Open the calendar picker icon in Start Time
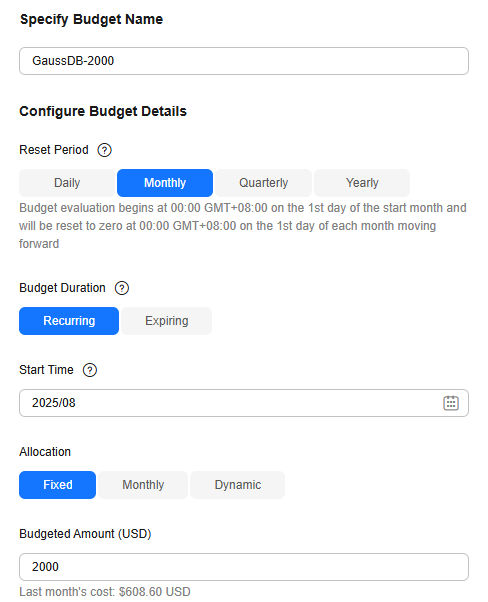This screenshot has height=602, width=488. click(x=451, y=403)
